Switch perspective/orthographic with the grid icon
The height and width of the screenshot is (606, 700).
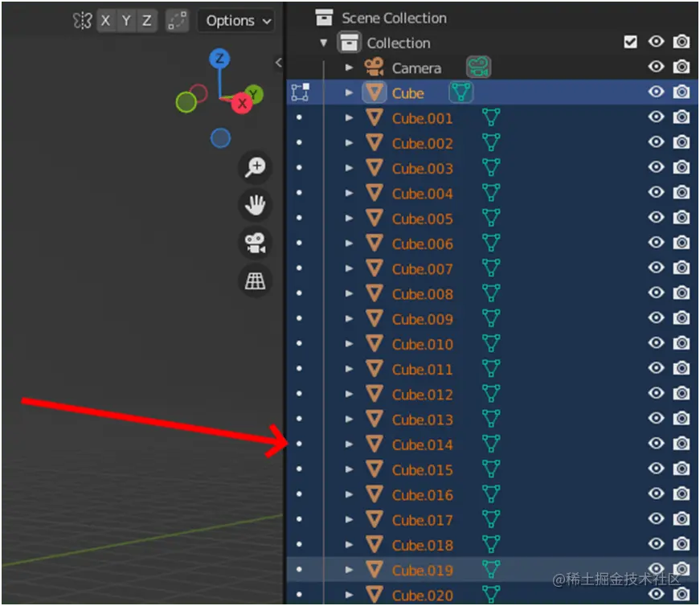pos(256,280)
